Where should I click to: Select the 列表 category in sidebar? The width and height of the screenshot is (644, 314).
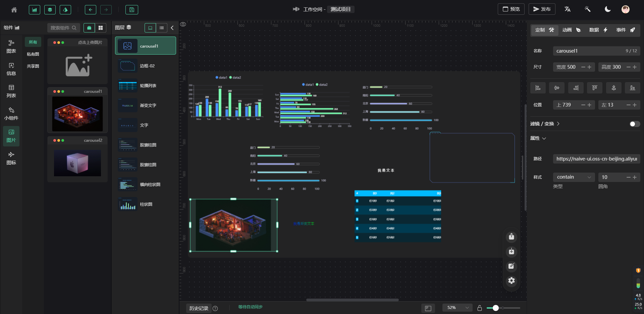pos(11,91)
